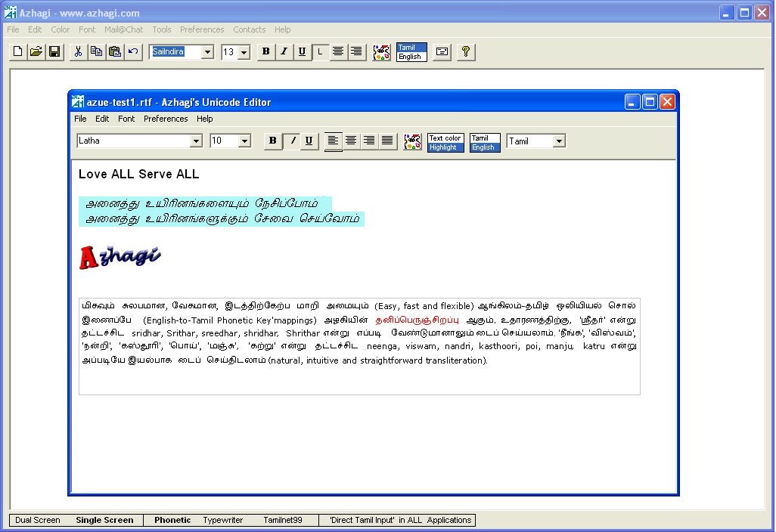This screenshot has height=532, width=776.
Task: Open help with the question mark icon
Action: [x=466, y=51]
